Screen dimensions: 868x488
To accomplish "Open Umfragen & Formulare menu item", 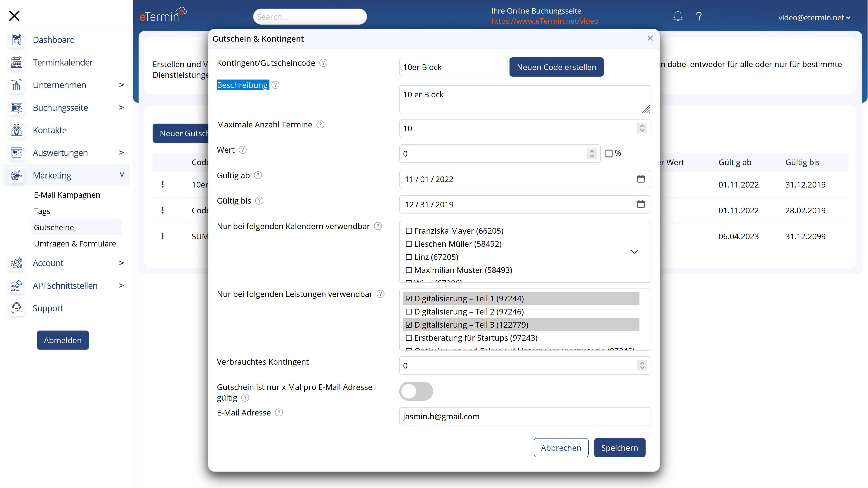I will point(75,244).
